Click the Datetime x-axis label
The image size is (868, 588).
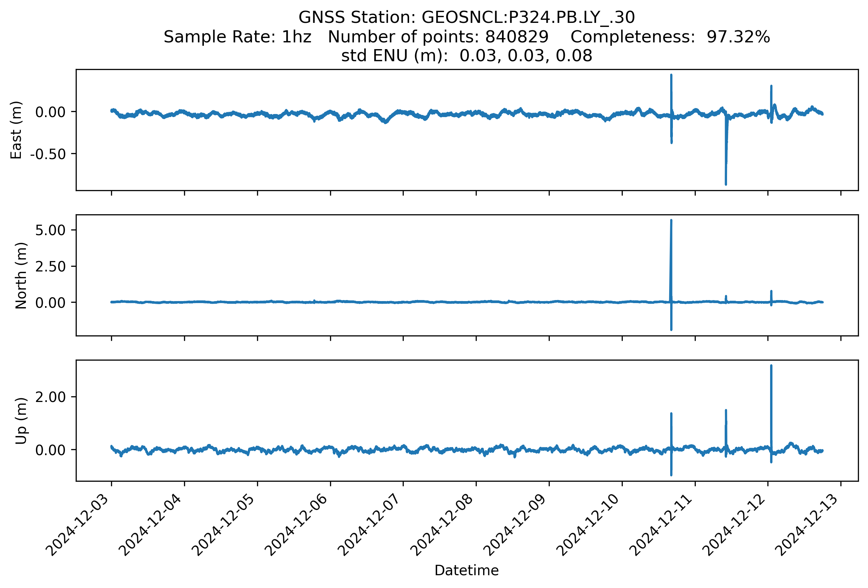tap(467, 571)
